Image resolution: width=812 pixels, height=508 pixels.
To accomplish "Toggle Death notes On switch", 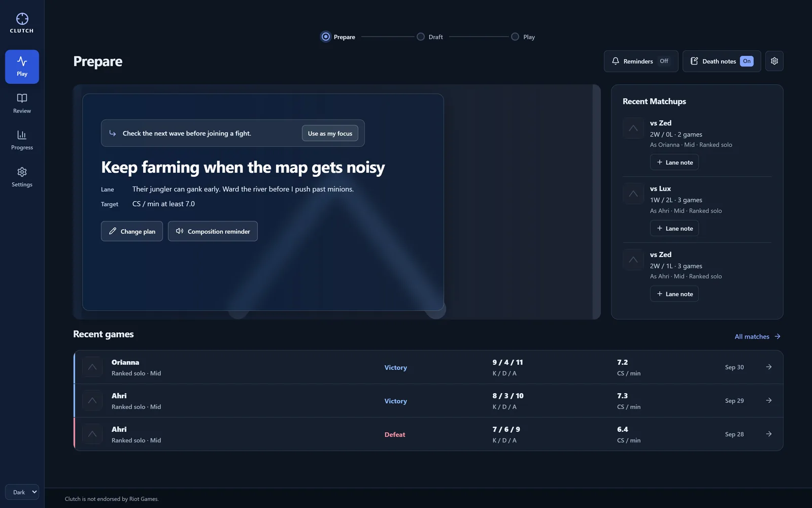I will (722, 61).
